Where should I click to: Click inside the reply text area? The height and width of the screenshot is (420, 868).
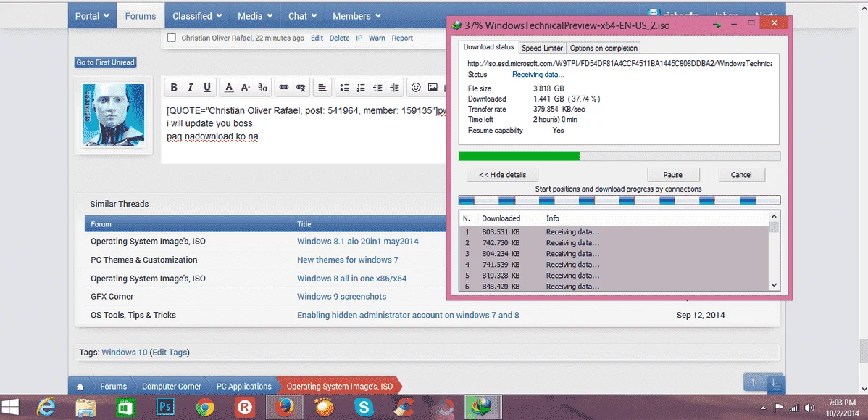point(304,131)
